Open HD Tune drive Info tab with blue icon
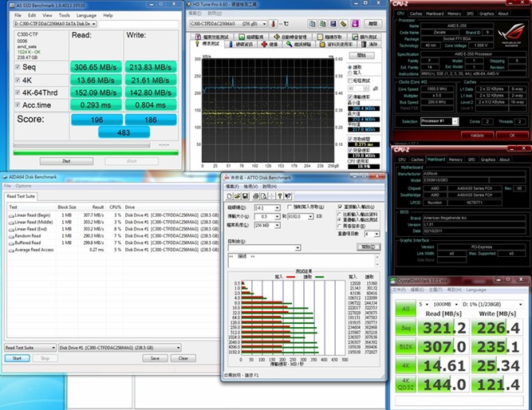The width and height of the screenshot is (532, 410). [x=241, y=45]
